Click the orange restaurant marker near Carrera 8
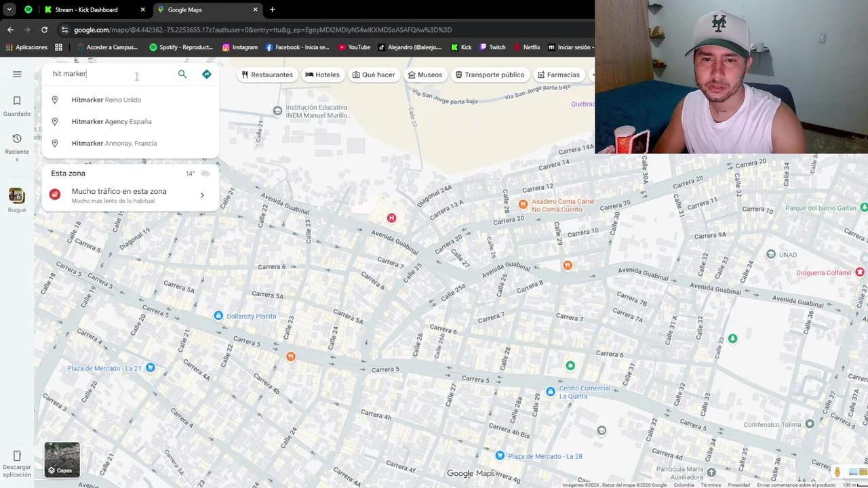 (x=568, y=265)
